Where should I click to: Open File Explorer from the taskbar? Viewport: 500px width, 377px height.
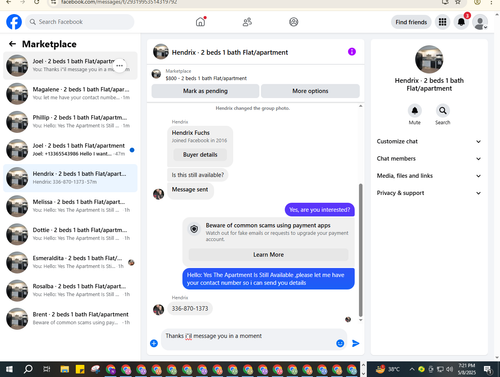point(65,369)
